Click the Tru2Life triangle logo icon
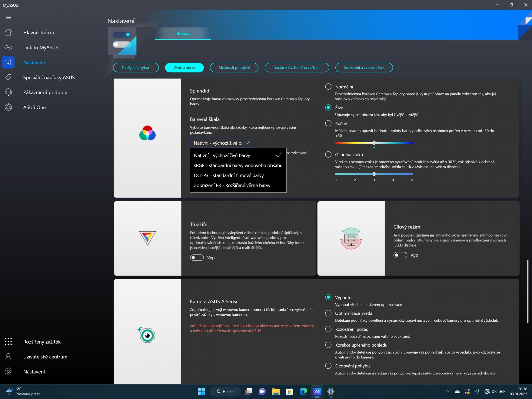The height and width of the screenshot is (399, 532). [147, 238]
